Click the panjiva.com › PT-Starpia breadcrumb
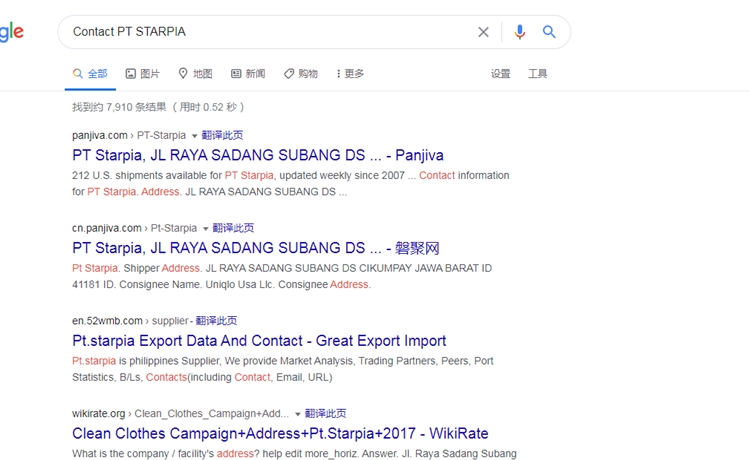 click(129, 135)
